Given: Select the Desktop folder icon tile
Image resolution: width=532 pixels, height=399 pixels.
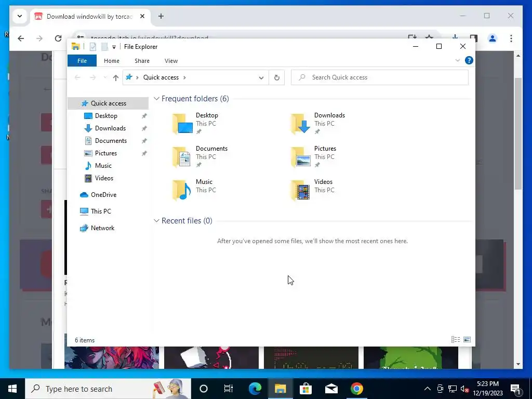Looking at the screenshot, I should click(182, 124).
